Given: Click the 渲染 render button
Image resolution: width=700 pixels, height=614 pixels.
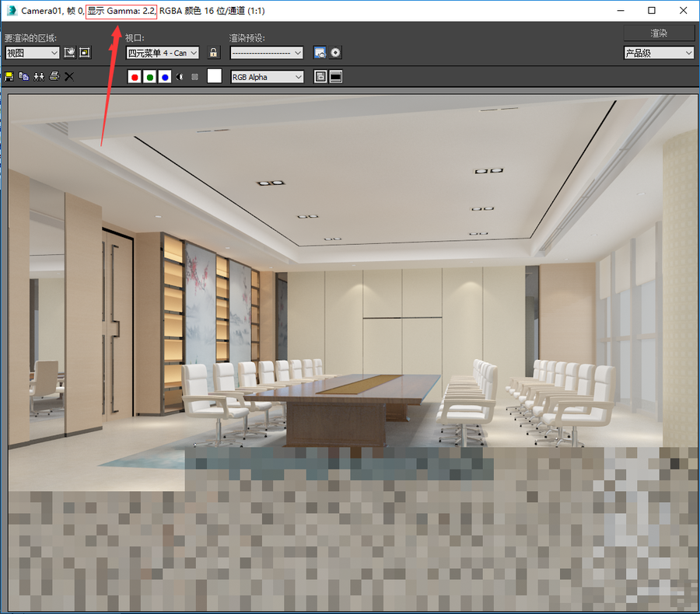Looking at the screenshot, I should click(659, 33).
